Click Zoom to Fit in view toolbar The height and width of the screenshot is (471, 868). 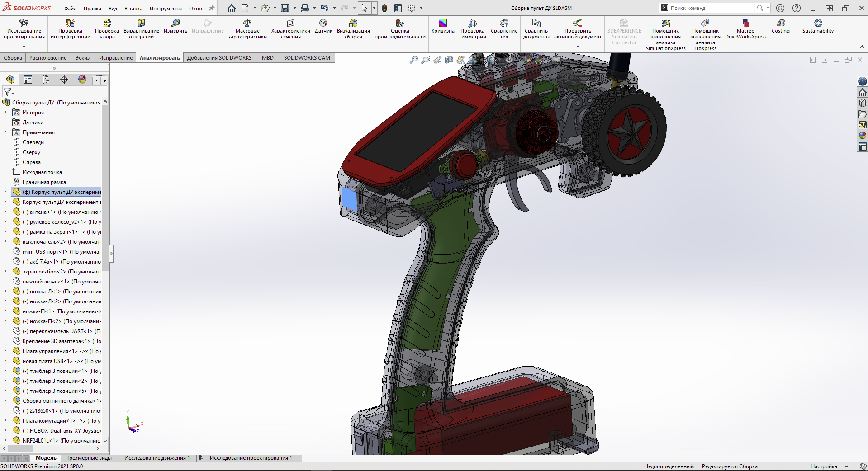pos(413,60)
